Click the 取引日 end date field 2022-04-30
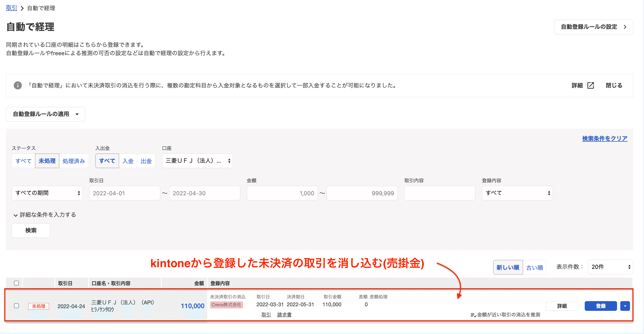 point(205,193)
